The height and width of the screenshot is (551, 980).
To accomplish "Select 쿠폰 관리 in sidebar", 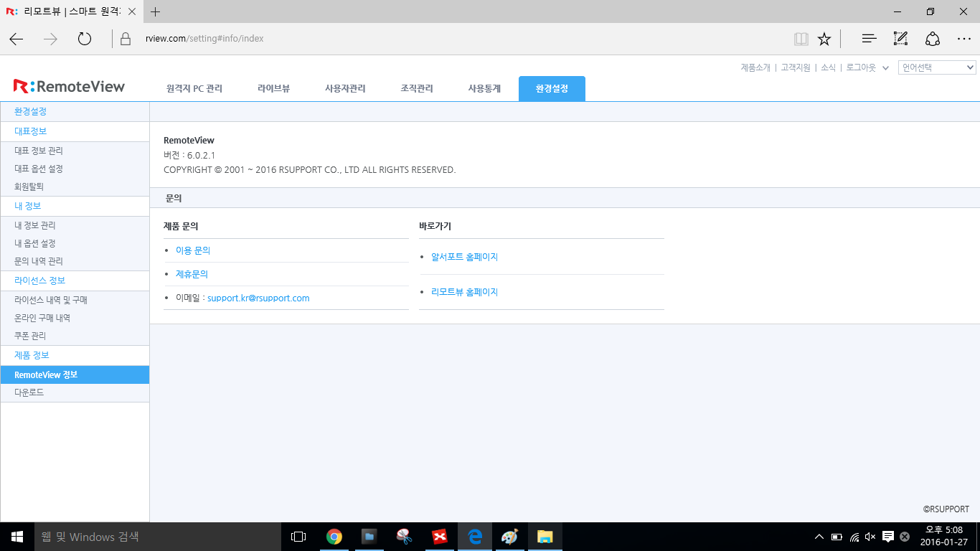I will coord(30,336).
